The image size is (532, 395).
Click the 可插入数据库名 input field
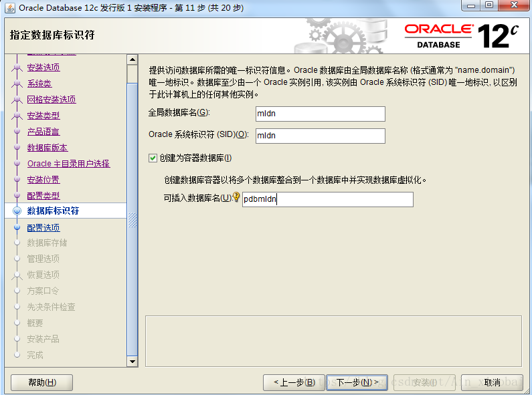[328, 199]
